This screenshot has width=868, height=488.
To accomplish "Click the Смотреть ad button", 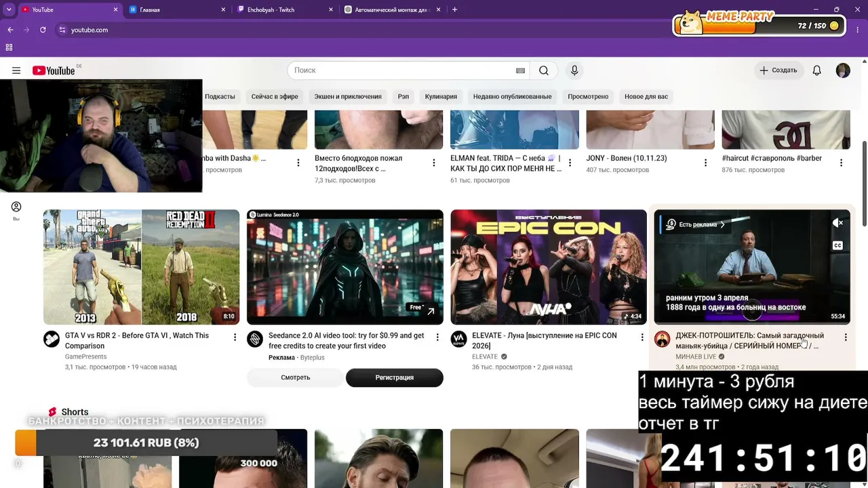I will 296,378.
